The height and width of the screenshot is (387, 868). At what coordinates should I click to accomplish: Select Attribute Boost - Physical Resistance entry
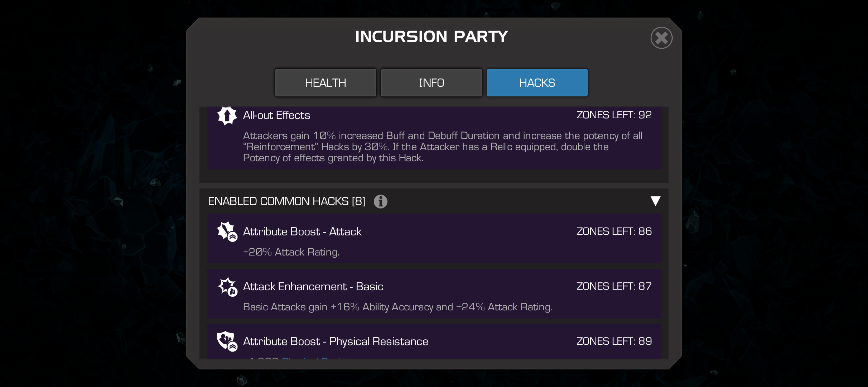click(x=434, y=341)
